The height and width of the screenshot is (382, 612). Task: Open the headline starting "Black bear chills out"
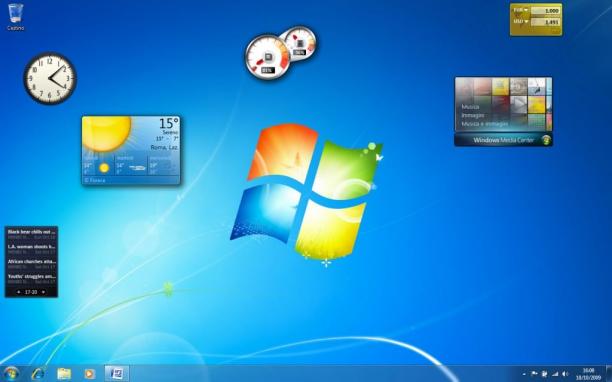(x=31, y=234)
